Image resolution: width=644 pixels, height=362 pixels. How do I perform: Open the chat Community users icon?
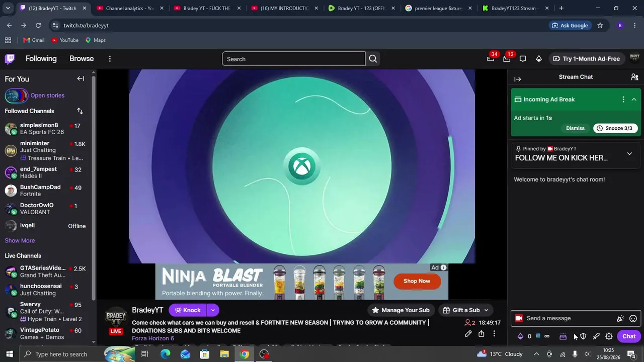634,77
